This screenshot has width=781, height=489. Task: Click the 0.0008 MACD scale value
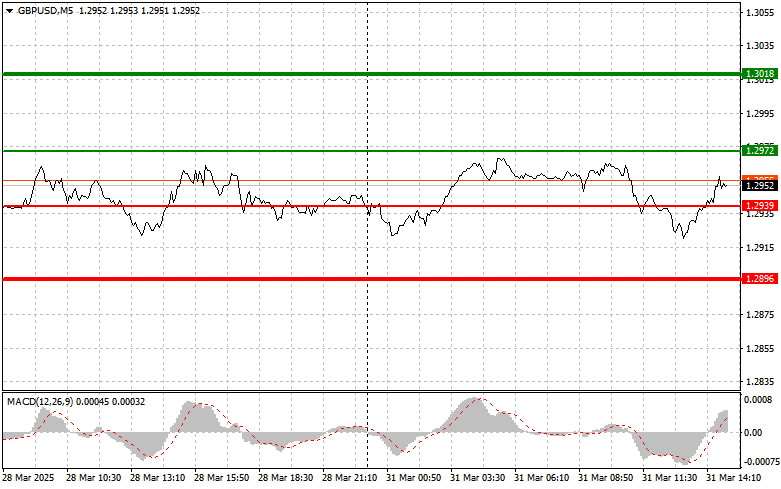759,400
